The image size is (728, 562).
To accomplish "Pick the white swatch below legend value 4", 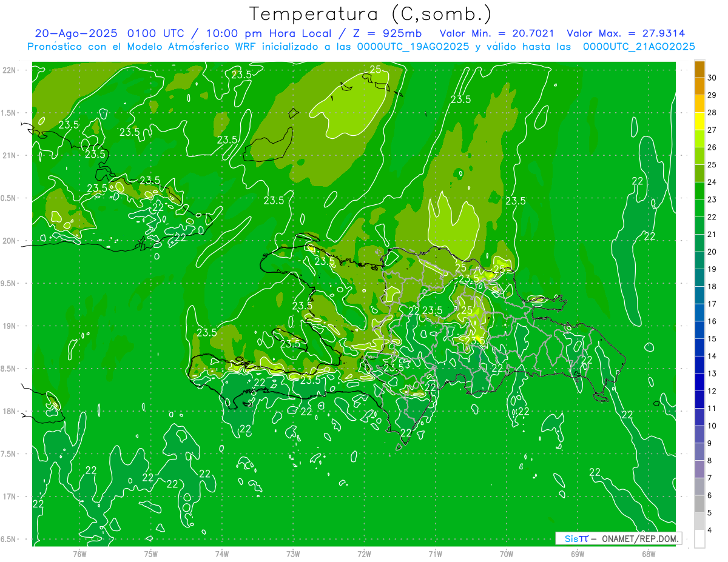I will [x=699, y=539].
